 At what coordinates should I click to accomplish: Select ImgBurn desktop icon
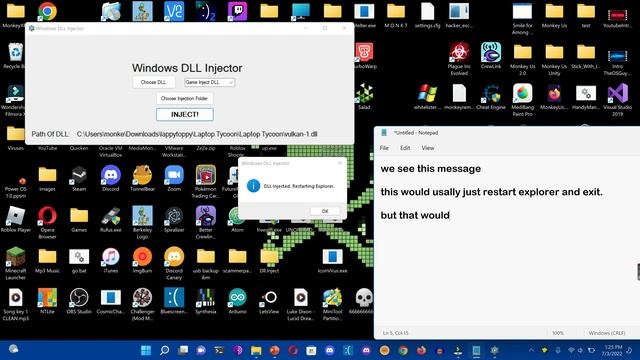click(142, 260)
